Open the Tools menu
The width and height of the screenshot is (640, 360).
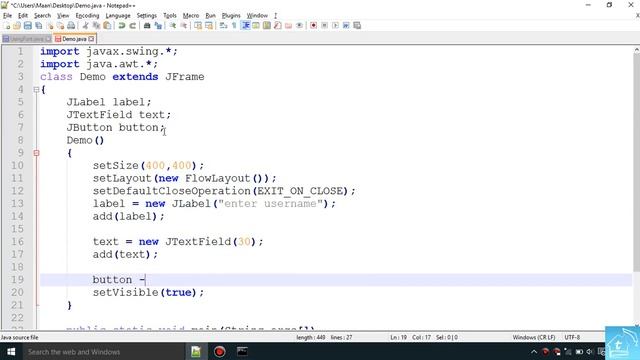[x=170, y=16]
